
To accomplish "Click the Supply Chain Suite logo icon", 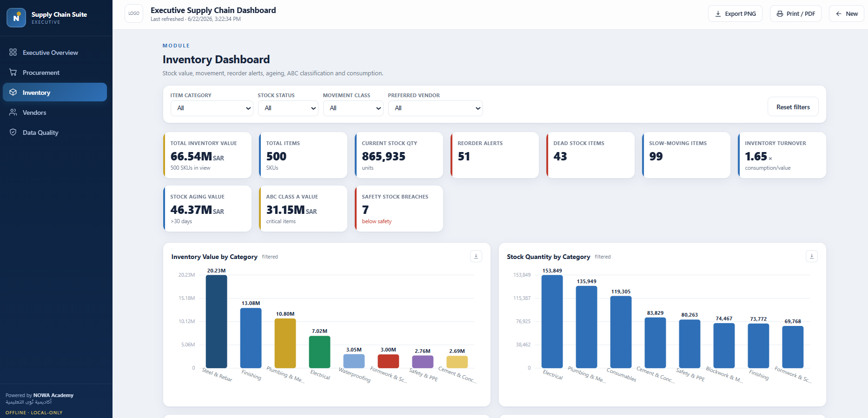I will 16,18.
